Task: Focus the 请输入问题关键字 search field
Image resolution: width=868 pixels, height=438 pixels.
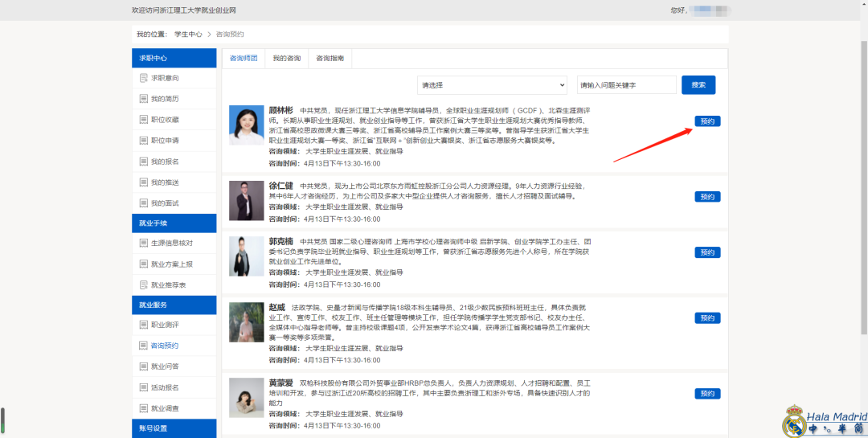Action: pyautogui.click(x=626, y=85)
